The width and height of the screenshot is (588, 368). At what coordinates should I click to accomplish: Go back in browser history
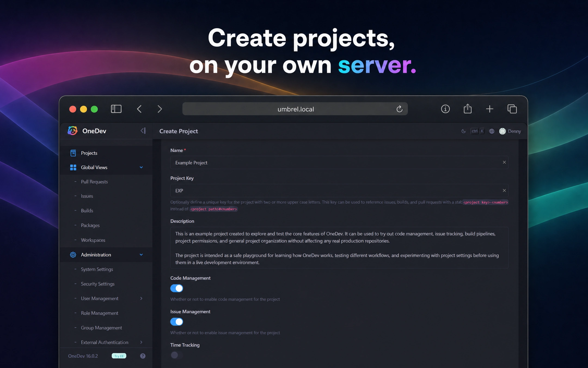139,109
